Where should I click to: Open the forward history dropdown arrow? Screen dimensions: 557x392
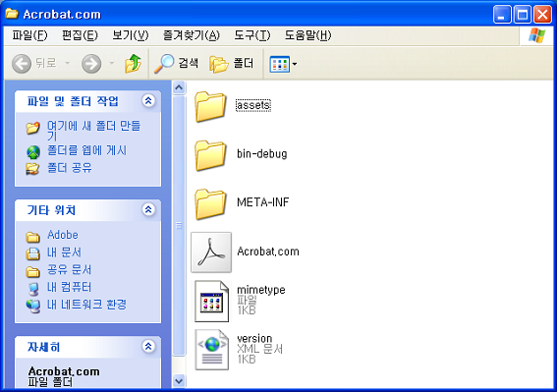click(112, 64)
